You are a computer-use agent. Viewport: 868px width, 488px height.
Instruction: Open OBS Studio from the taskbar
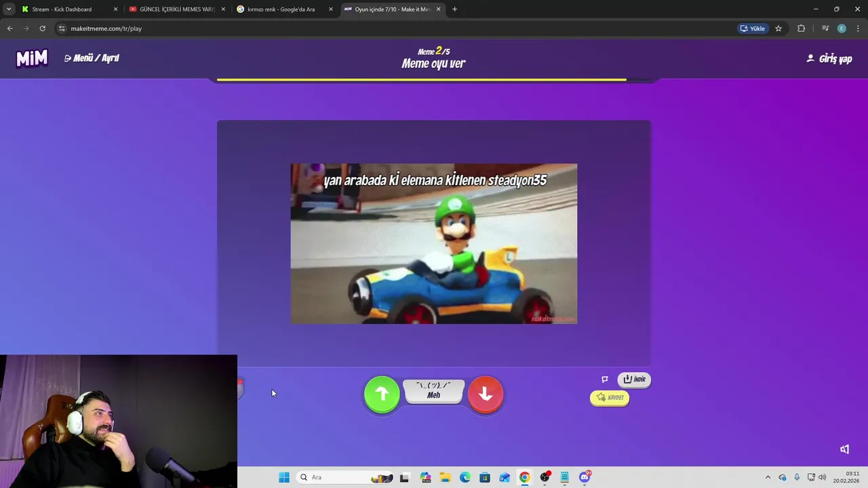(x=545, y=477)
